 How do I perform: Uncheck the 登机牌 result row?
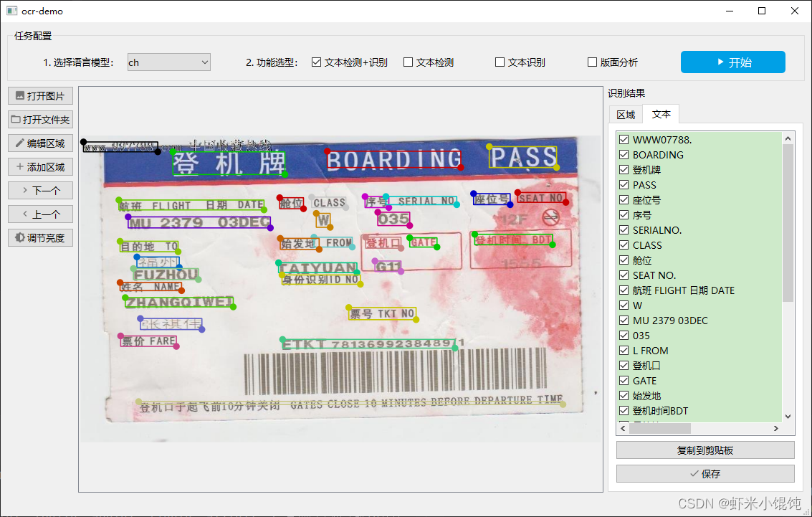pos(624,169)
